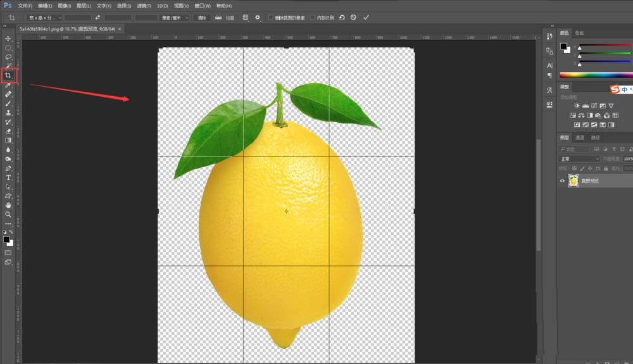Select the Crop tool in the toolbox
633x364 pixels.
point(8,75)
